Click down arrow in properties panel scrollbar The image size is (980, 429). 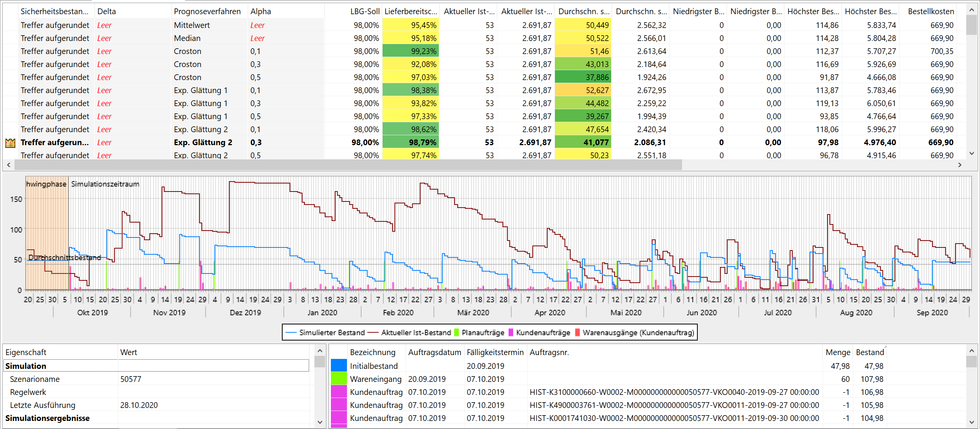coord(320,422)
